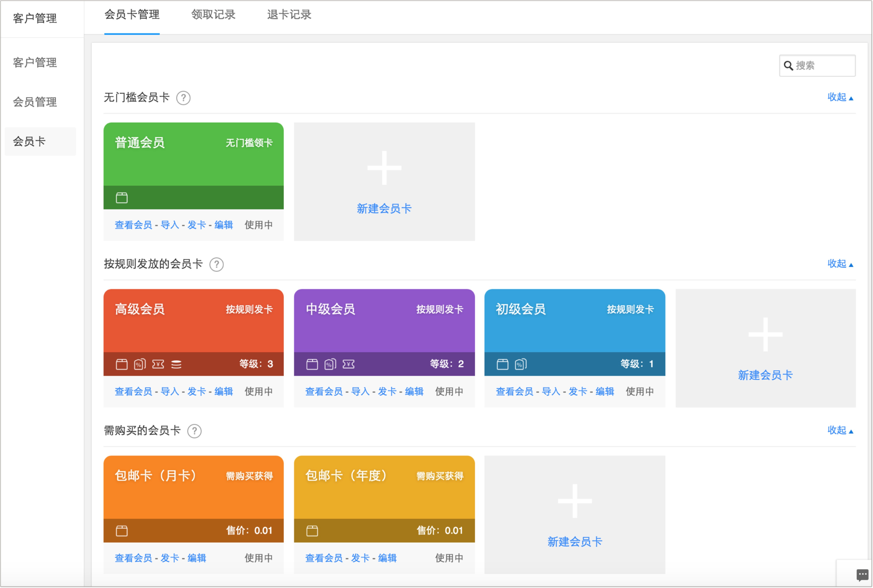This screenshot has width=873, height=588.
Task: Click 编辑 under 中级会员 card
Action: click(x=414, y=391)
